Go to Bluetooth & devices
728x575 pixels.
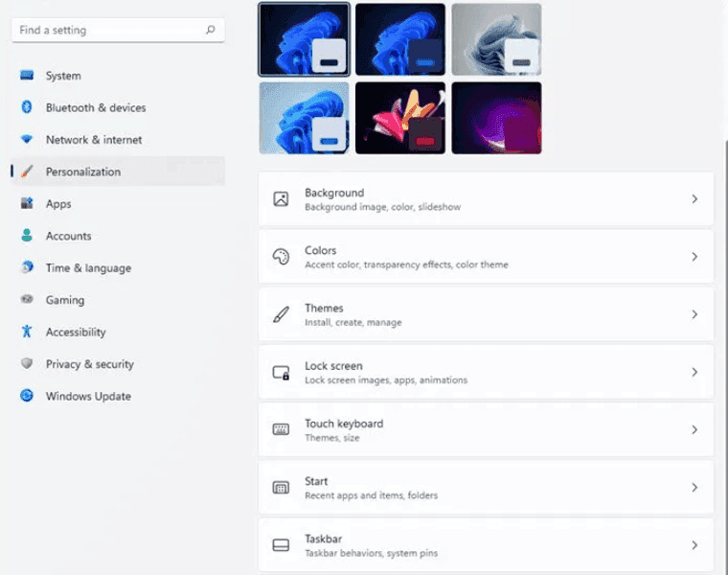(x=118, y=107)
